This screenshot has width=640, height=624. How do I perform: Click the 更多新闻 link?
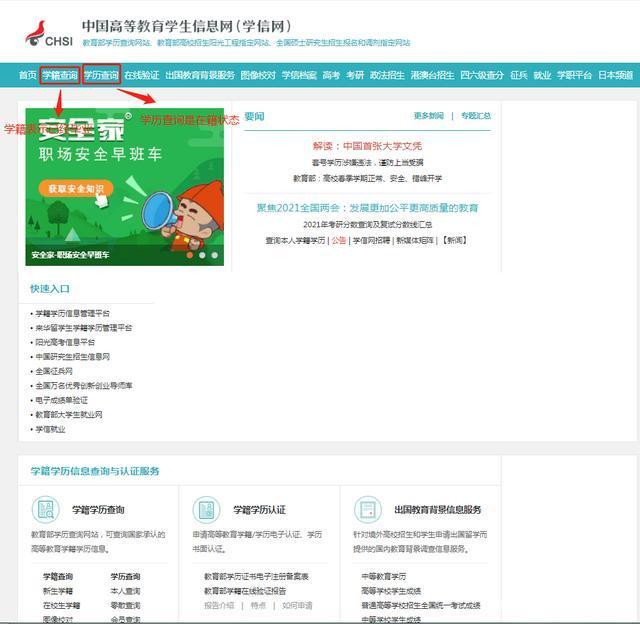click(429, 115)
